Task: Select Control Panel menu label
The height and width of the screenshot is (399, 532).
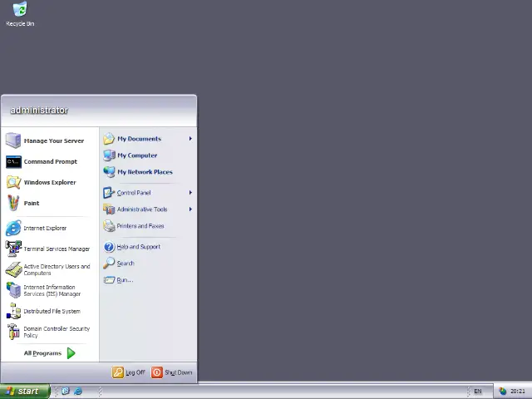Action: (134, 193)
